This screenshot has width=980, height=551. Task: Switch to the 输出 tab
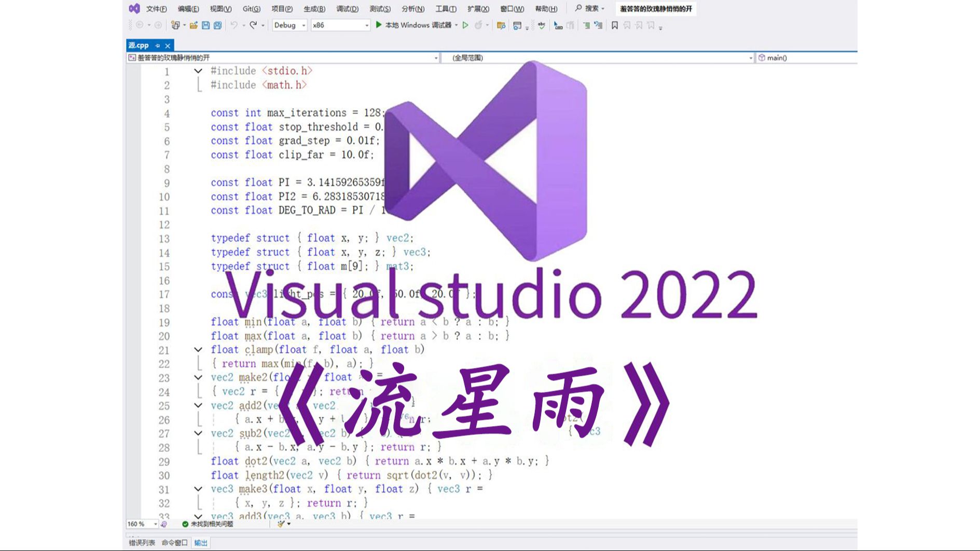tap(201, 543)
